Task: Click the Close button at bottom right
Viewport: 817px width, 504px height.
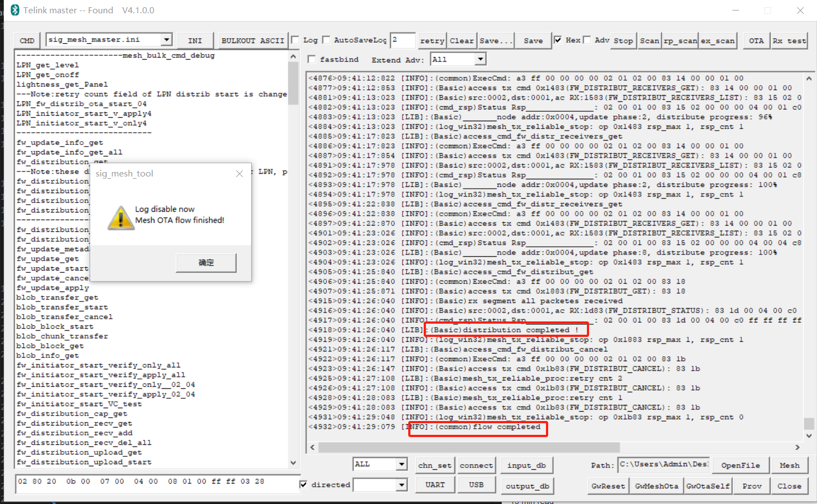Action: click(789, 486)
